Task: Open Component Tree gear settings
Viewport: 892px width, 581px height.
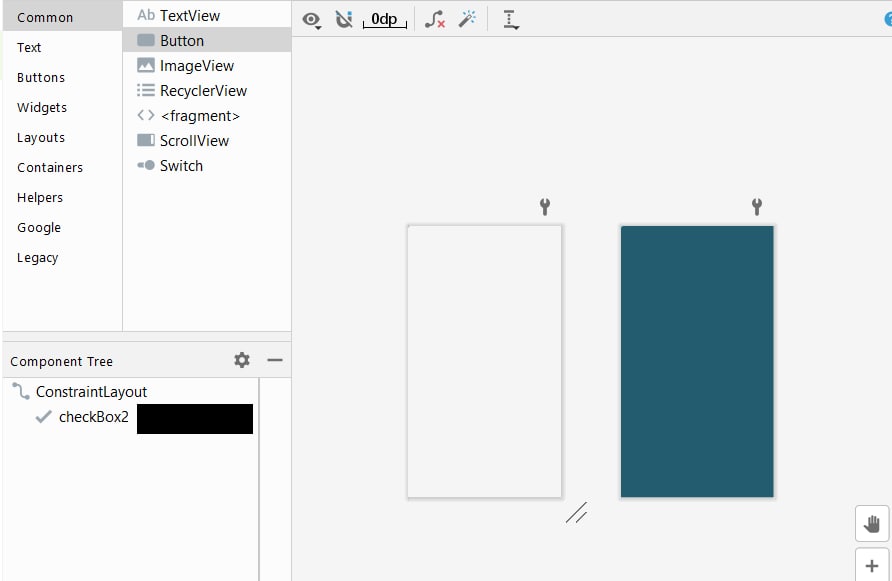Action: 242,360
